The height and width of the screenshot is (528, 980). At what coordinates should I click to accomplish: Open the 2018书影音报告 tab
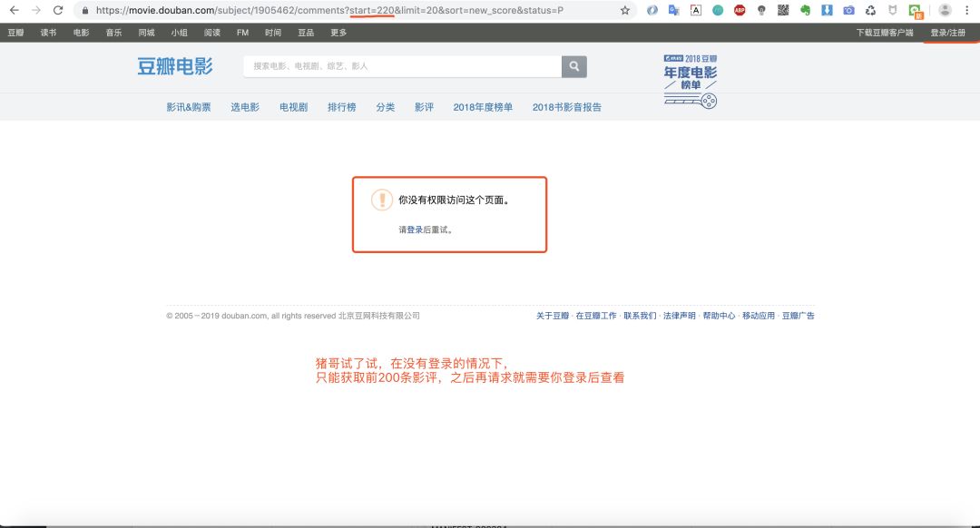(567, 107)
